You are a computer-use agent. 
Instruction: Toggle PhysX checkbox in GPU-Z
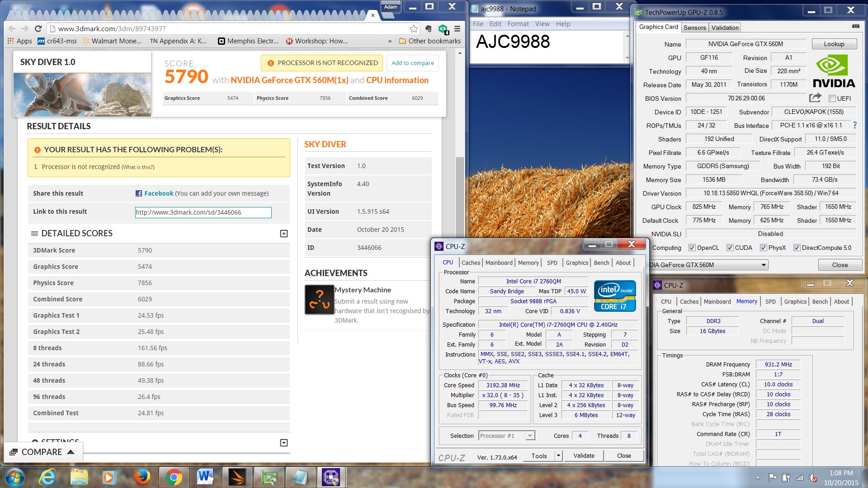pos(763,248)
